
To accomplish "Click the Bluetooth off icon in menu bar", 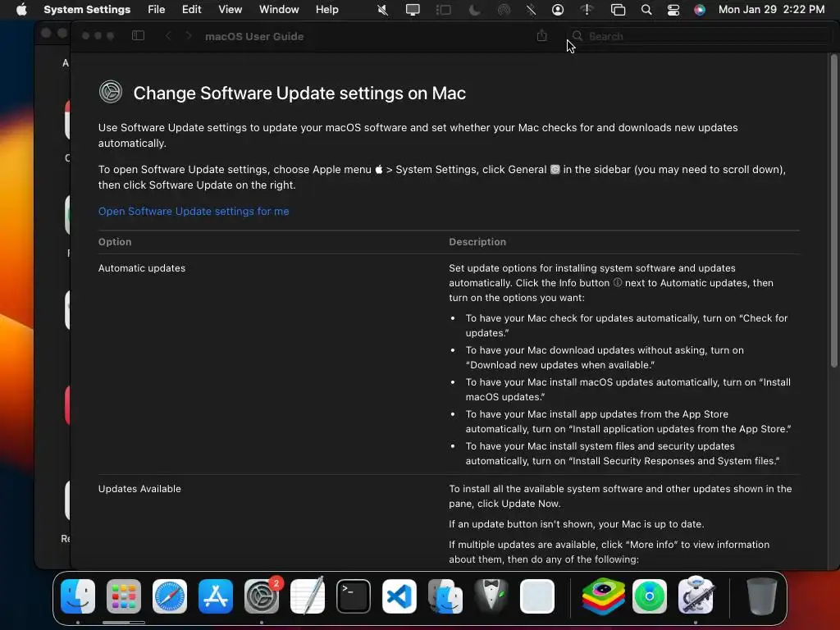I will click(531, 10).
